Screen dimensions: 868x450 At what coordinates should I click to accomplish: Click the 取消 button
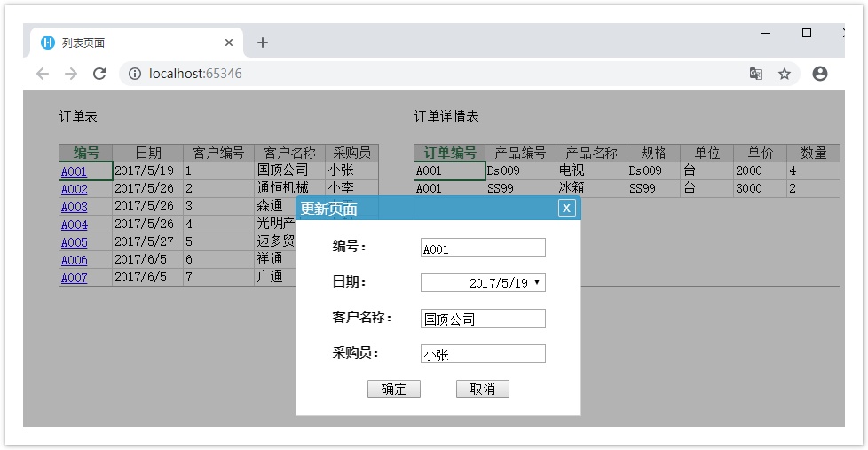tap(482, 389)
